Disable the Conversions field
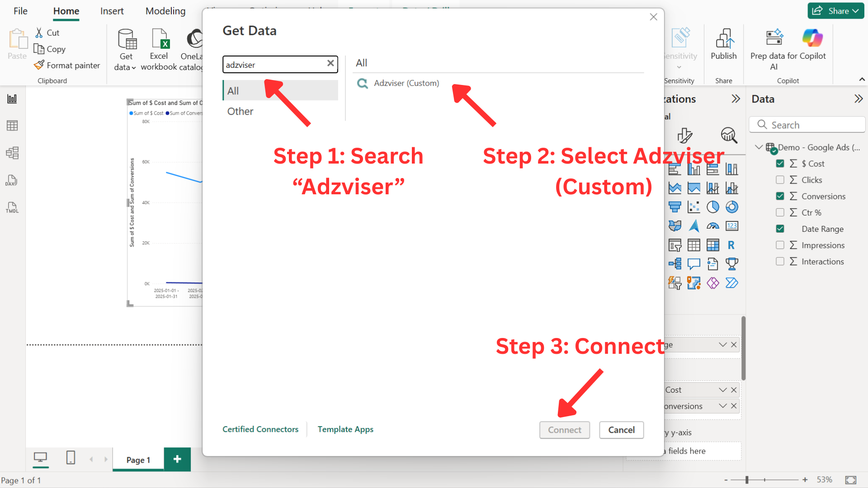The height and width of the screenshot is (488, 868). (780, 196)
